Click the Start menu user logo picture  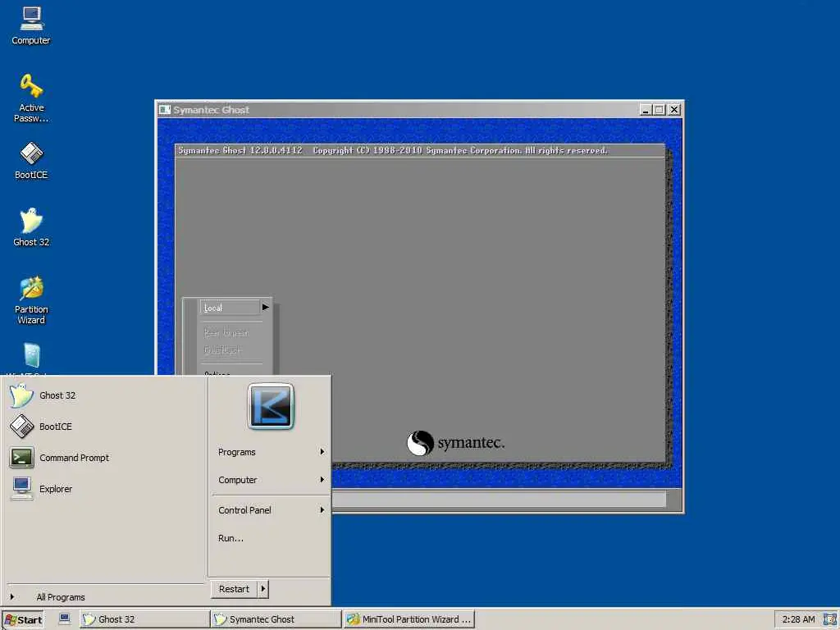pos(271,406)
